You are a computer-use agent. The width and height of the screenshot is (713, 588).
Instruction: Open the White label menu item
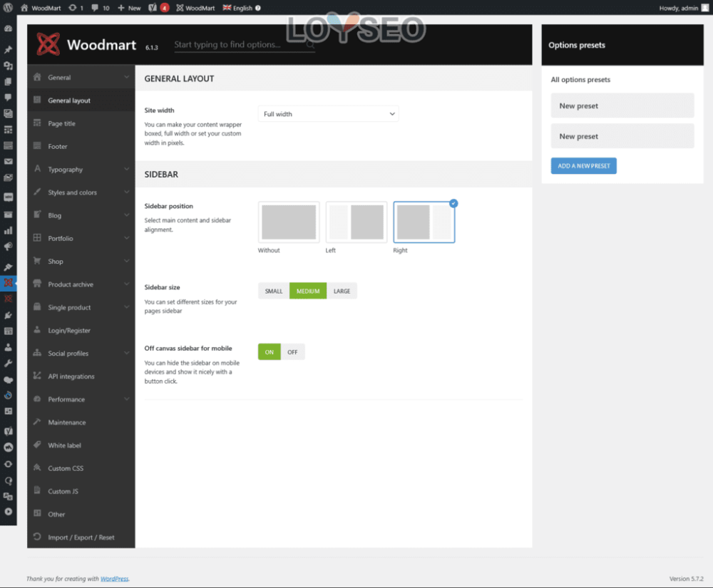pyautogui.click(x=81, y=445)
